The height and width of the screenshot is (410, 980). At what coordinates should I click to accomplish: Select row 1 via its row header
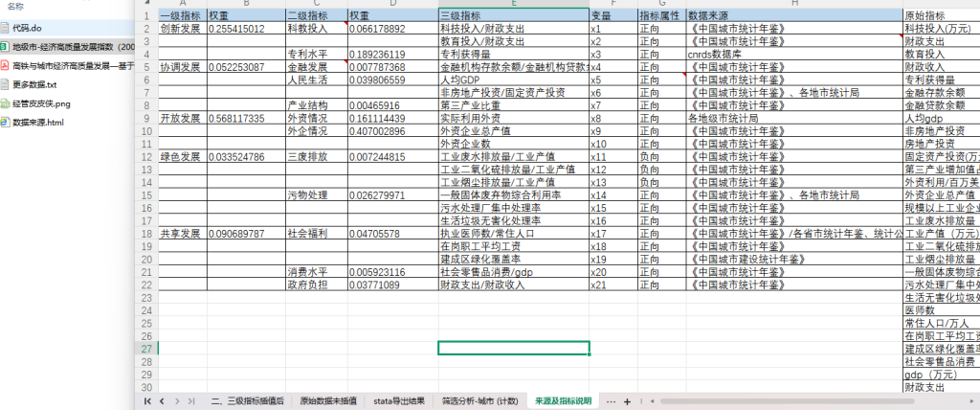click(146, 15)
